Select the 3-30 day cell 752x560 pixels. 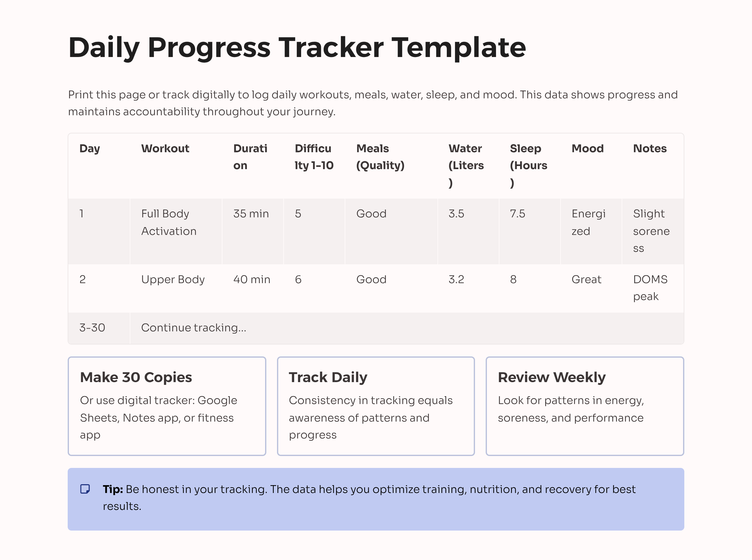[92, 328]
